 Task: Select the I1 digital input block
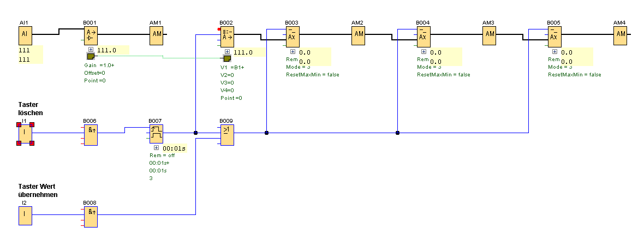pyautogui.click(x=25, y=134)
